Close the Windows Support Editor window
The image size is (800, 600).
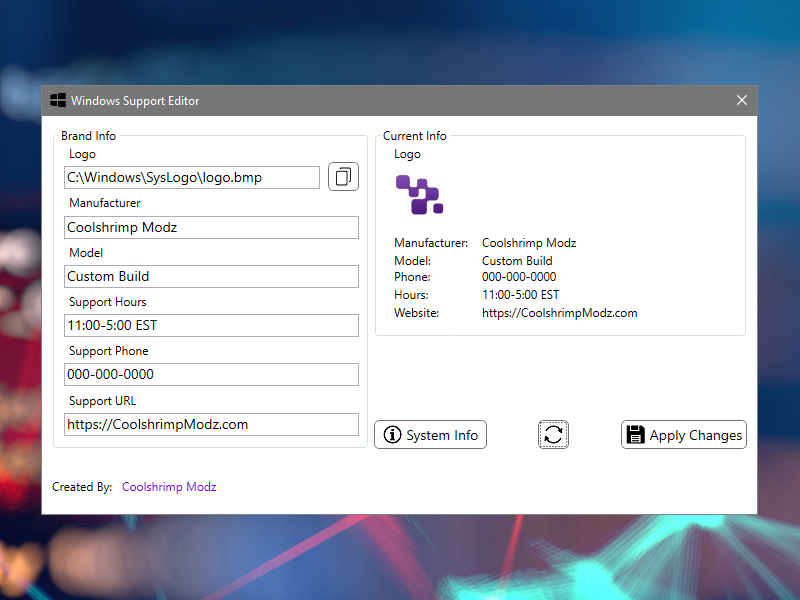tap(742, 100)
